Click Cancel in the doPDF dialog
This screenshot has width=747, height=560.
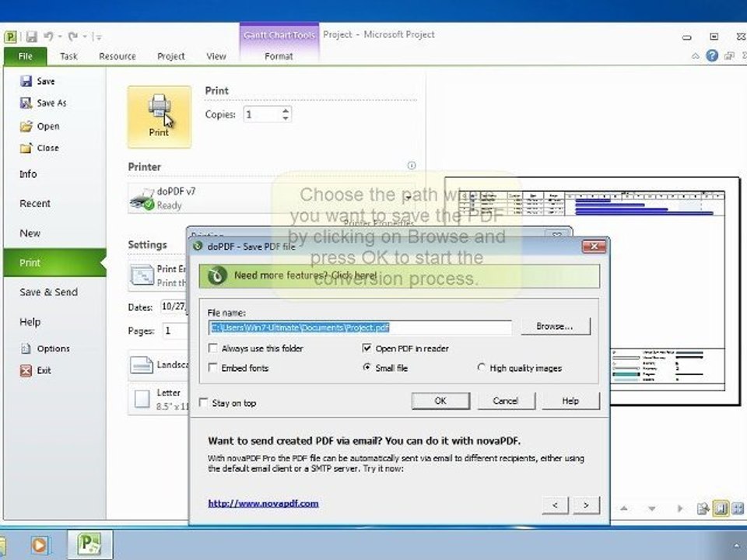(x=506, y=401)
